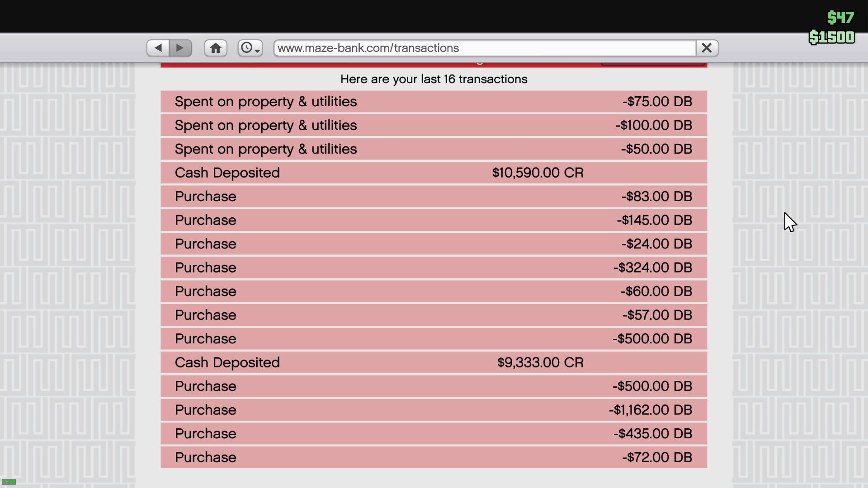
Task: Select the -$100.00 property & utilities transaction
Action: 434,125
